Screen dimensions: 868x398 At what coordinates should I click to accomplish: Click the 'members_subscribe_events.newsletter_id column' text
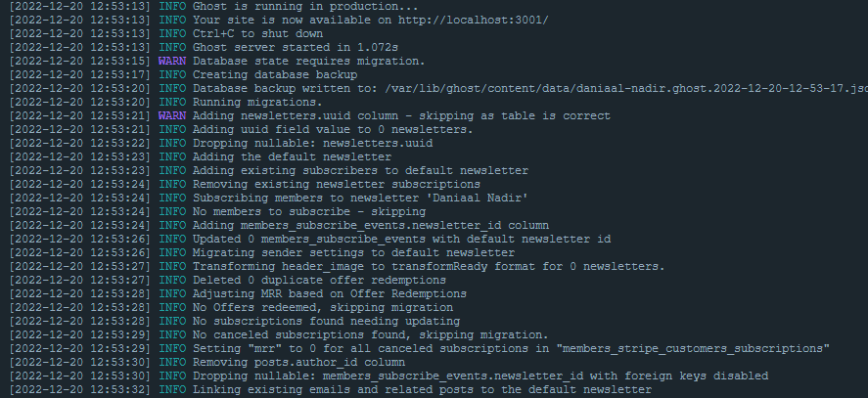point(394,225)
